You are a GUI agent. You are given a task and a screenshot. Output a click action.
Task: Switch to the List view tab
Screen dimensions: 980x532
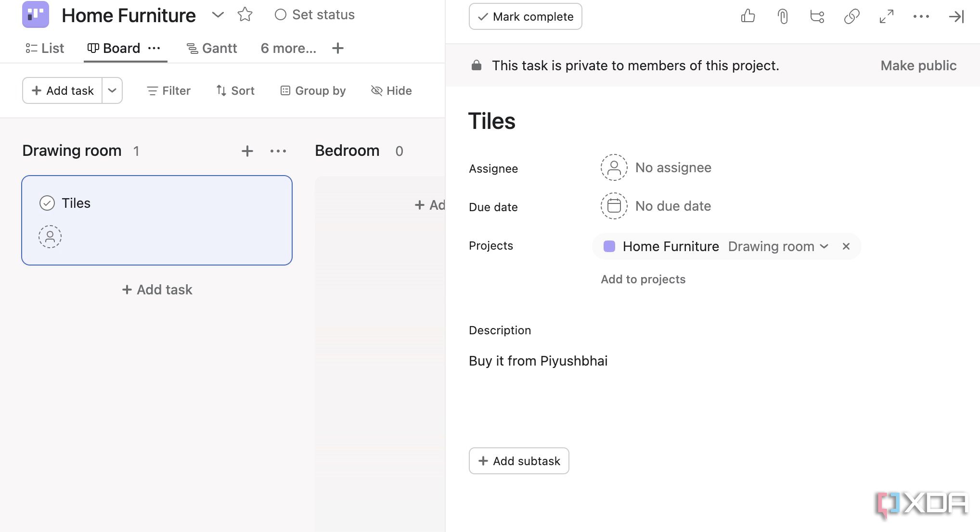click(x=45, y=48)
